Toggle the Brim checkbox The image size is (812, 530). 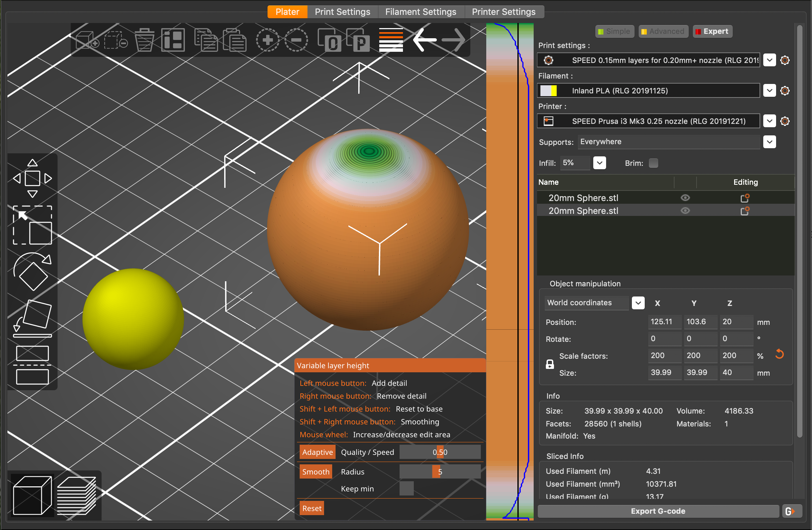coord(653,163)
